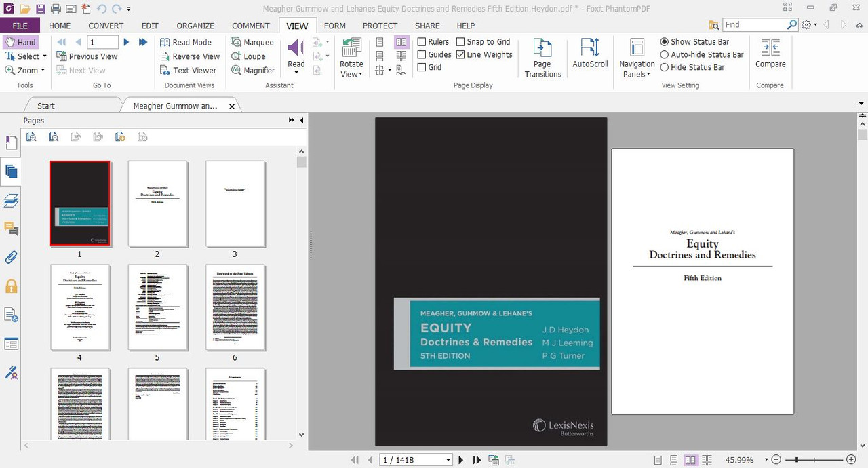Click the Save icon in quick access toolbar
Screen dimensions: 868x468
(40, 9)
